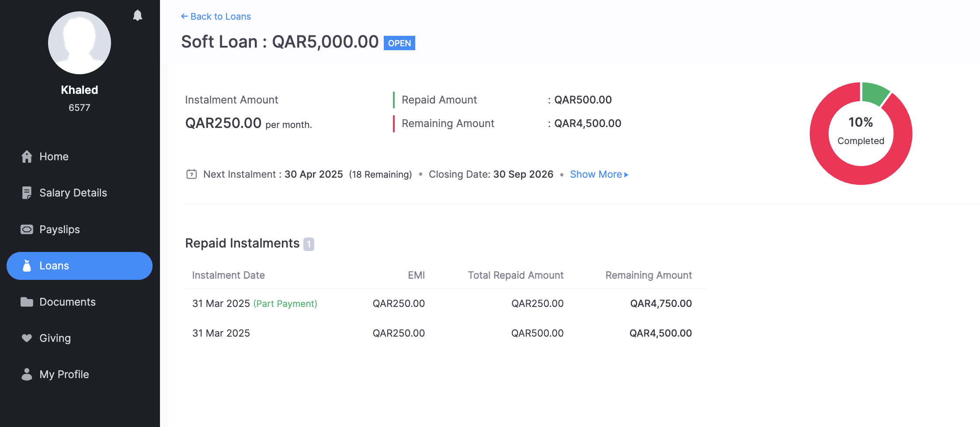Click the notification bell icon

point(137,16)
